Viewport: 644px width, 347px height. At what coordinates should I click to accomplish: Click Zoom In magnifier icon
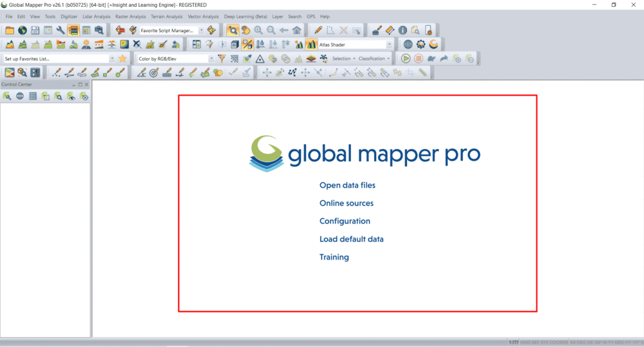pos(258,30)
